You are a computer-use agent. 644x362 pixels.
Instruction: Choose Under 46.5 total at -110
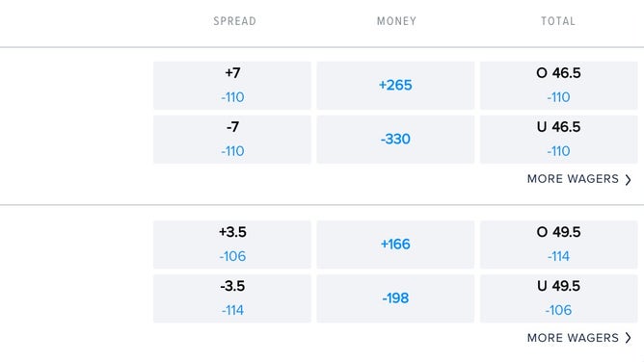(x=558, y=140)
